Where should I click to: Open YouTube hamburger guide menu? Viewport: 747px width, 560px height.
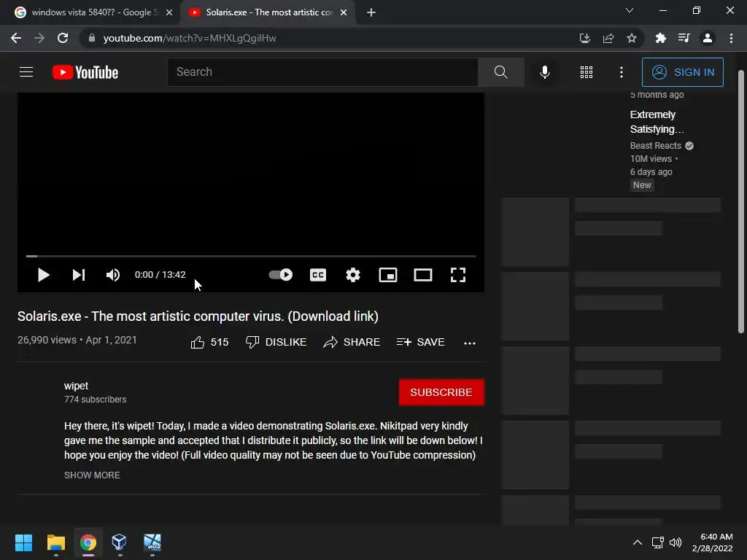(26, 72)
